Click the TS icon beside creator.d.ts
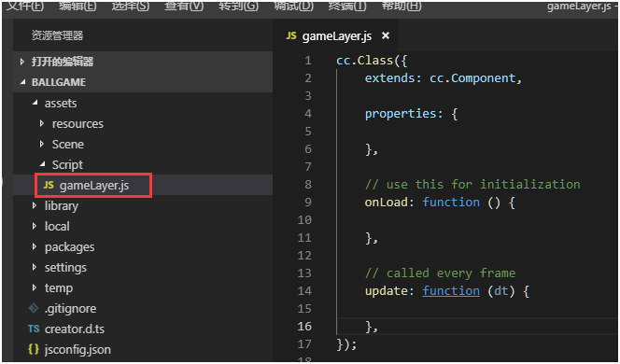 34,329
